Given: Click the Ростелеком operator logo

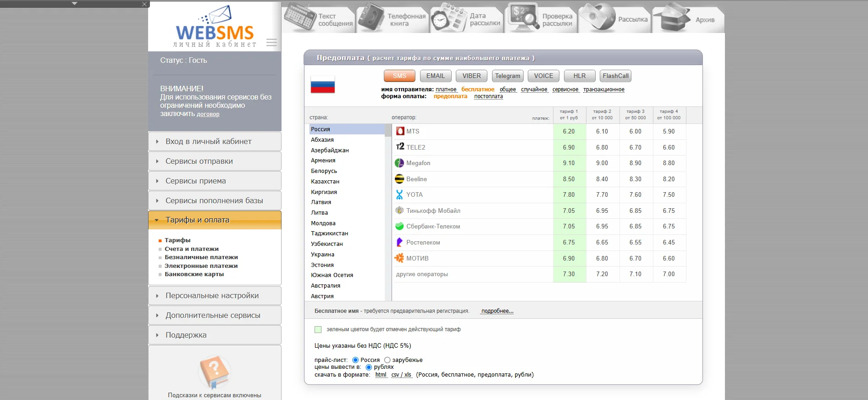Looking at the screenshot, I should (x=399, y=242).
